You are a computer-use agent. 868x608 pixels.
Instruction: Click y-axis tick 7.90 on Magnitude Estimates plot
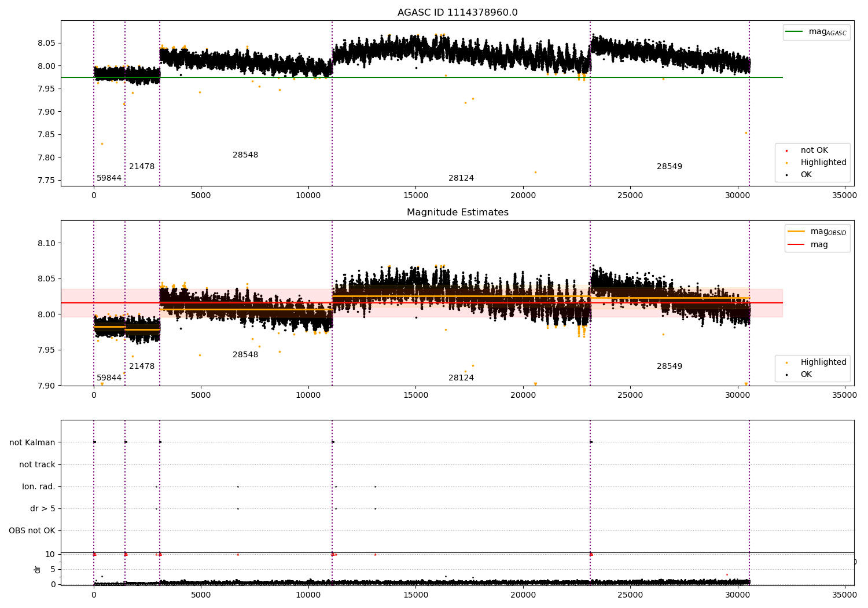click(x=46, y=386)
